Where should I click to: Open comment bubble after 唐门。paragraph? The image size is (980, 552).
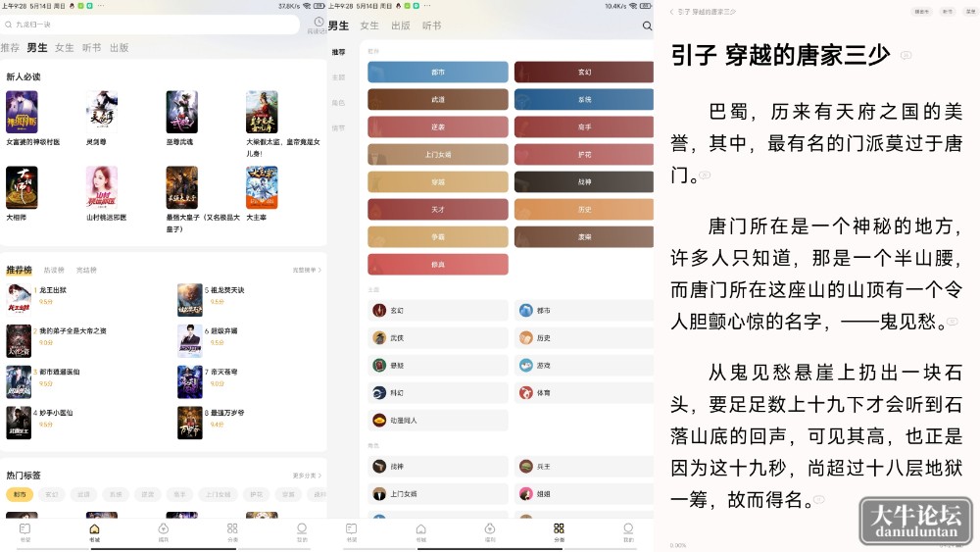tap(705, 176)
